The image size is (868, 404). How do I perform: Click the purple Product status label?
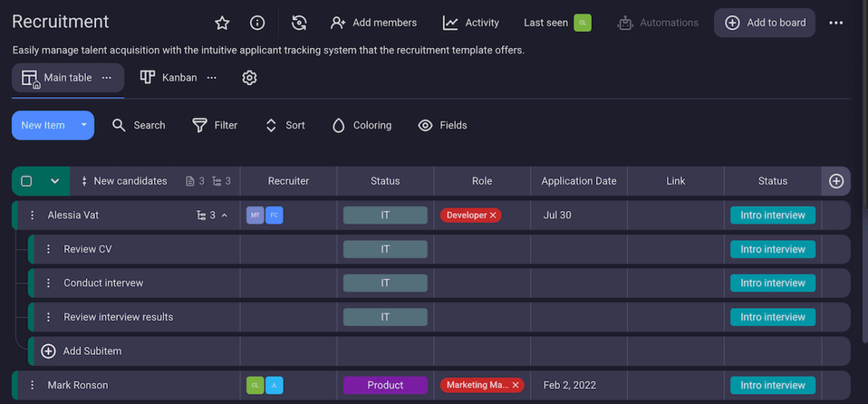(386, 385)
